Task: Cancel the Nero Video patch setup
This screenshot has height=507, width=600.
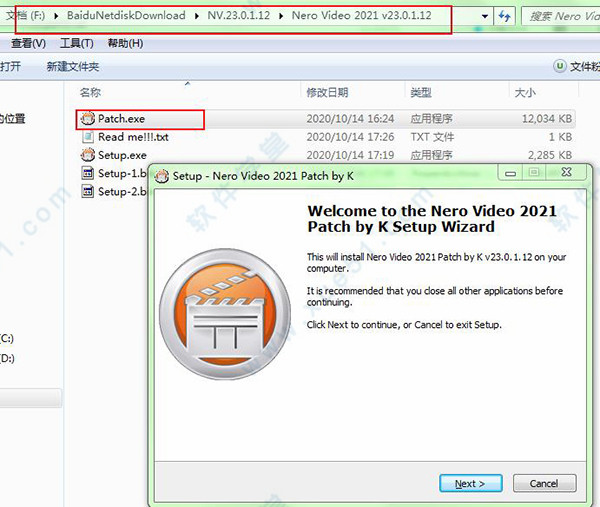Action: pos(544,483)
